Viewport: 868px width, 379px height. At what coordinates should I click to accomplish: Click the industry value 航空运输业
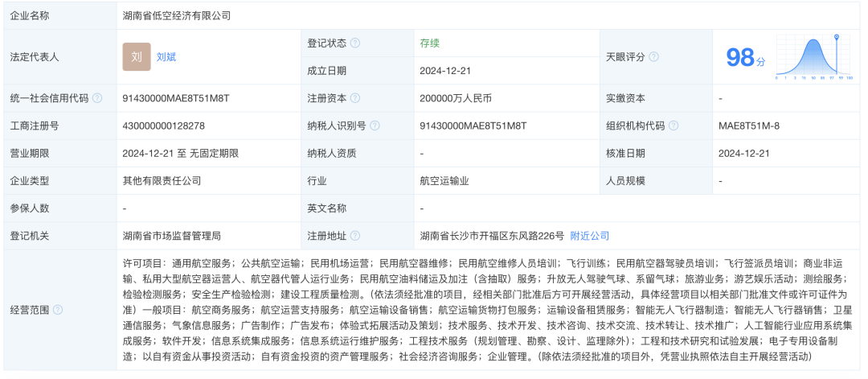point(444,181)
